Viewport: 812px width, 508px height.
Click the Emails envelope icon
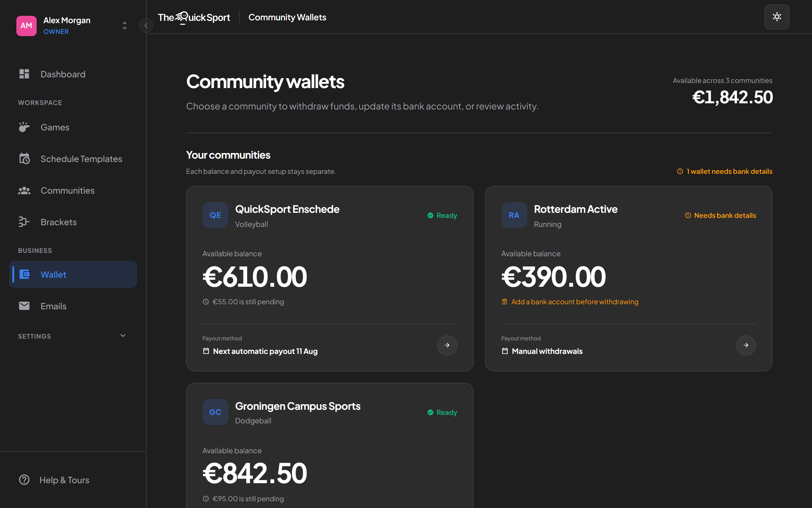click(x=24, y=306)
